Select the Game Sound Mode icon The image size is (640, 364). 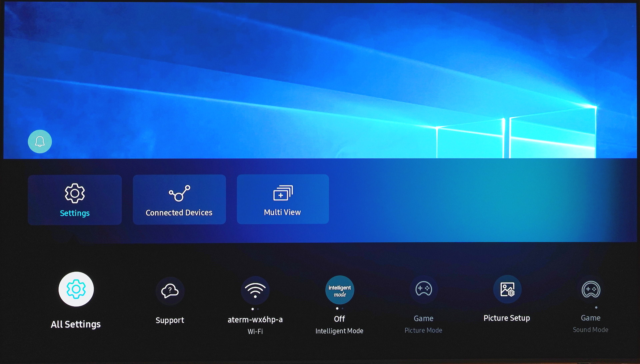pyautogui.click(x=591, y=289)
